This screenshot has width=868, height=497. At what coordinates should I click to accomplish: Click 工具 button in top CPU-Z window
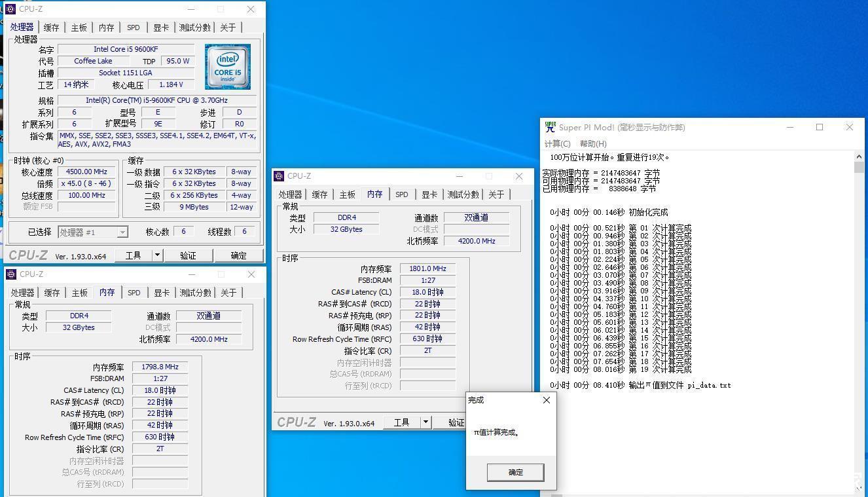pyautogui.click(x=134, y=255)
